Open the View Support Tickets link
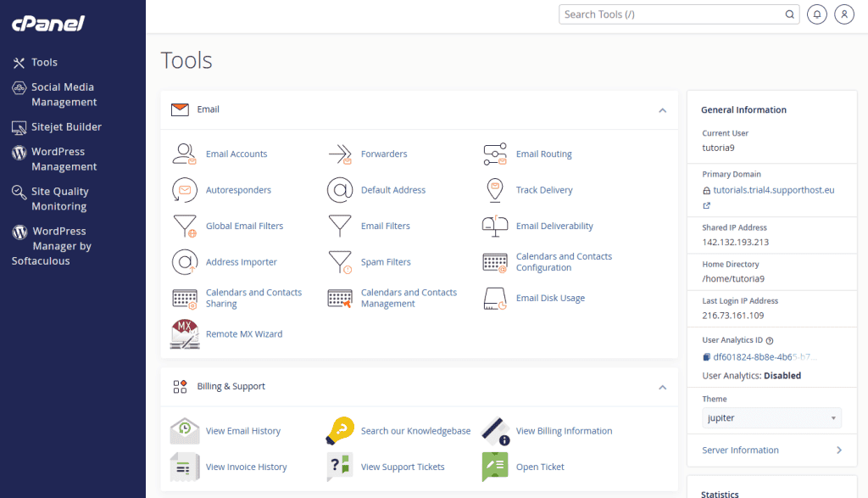The image size is (868, 498). (x=403, y=467)
